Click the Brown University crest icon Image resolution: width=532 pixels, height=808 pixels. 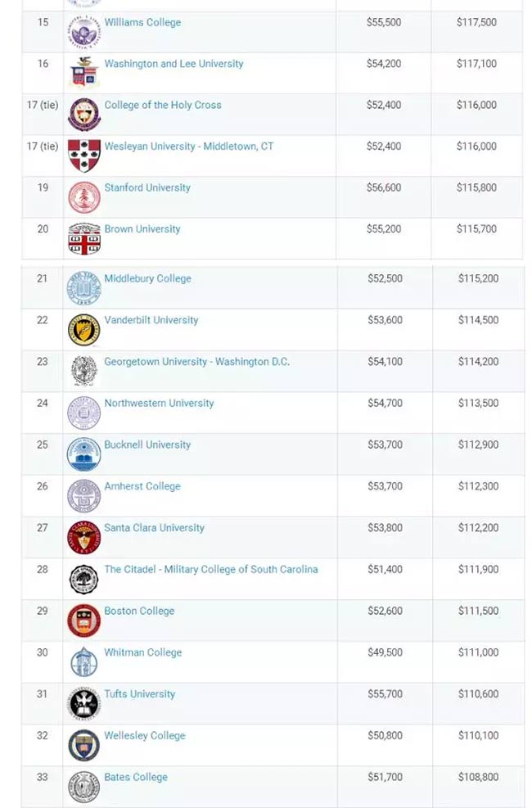coord(84,238)
